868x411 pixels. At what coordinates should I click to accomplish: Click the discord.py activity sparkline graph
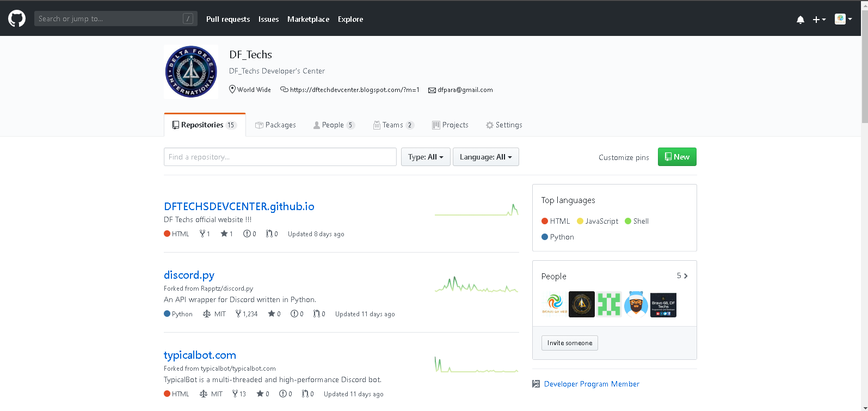[x=476, y=285]
